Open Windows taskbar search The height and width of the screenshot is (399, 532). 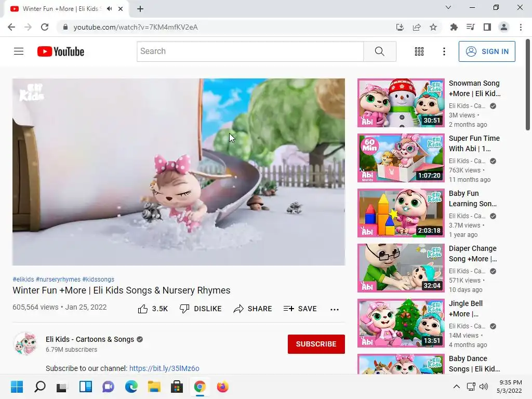pyautogui.click(x=39, y=387)
